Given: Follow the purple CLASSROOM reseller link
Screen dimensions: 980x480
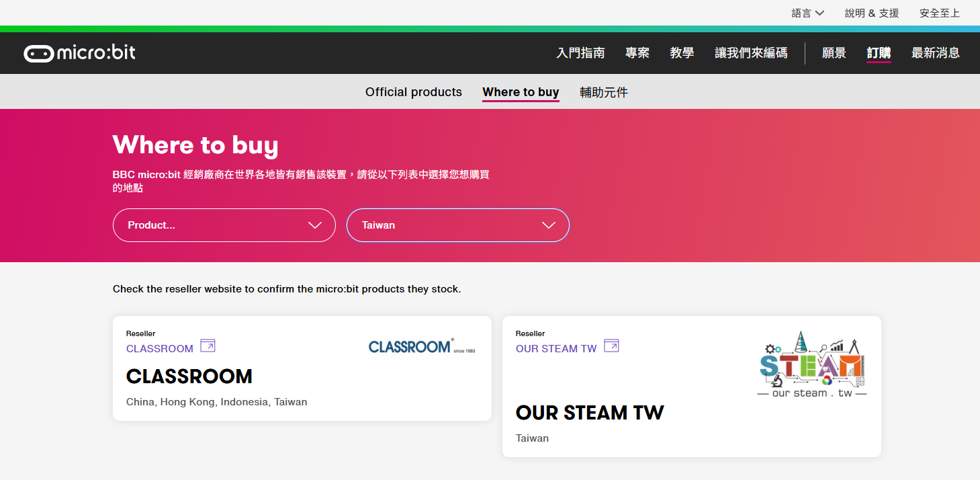Looking at the screenshot, I should click(x=160, y=348).
